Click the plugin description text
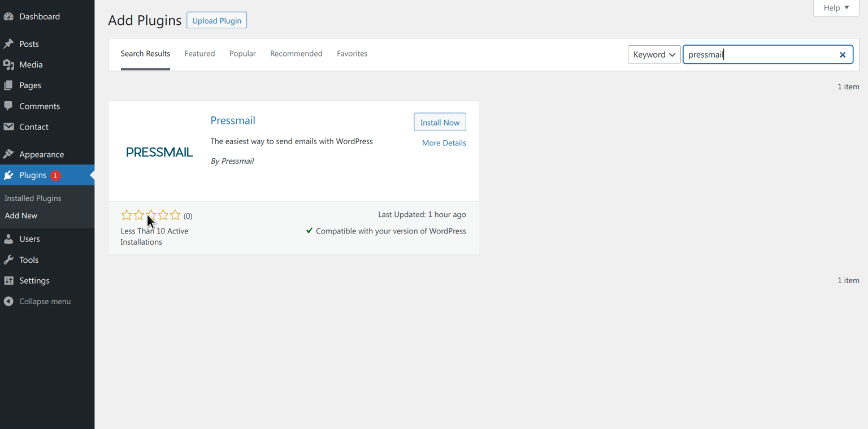This screenshot has height=429, width=868. click(292, 141)
